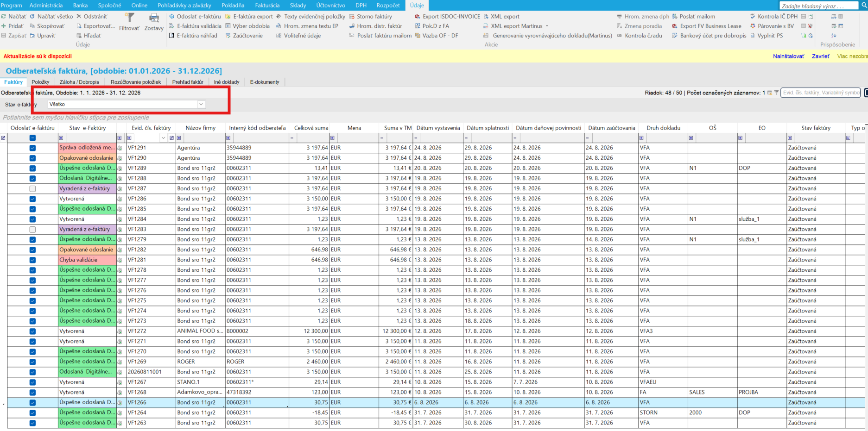The image size is (868, 431).
Task: Toggle the select-all checkbox in filter row
Action: (x=32, y=138)
